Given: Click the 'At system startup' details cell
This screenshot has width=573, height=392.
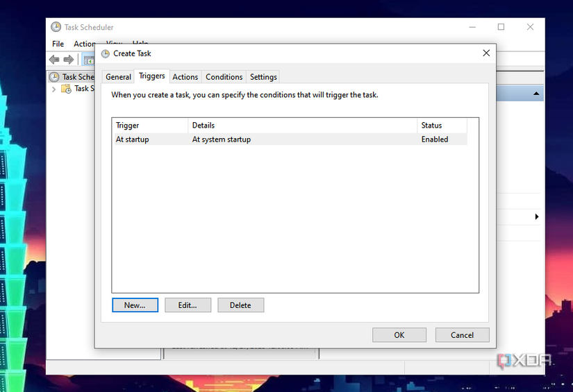Looking at the screenshot, I should 222,139.
